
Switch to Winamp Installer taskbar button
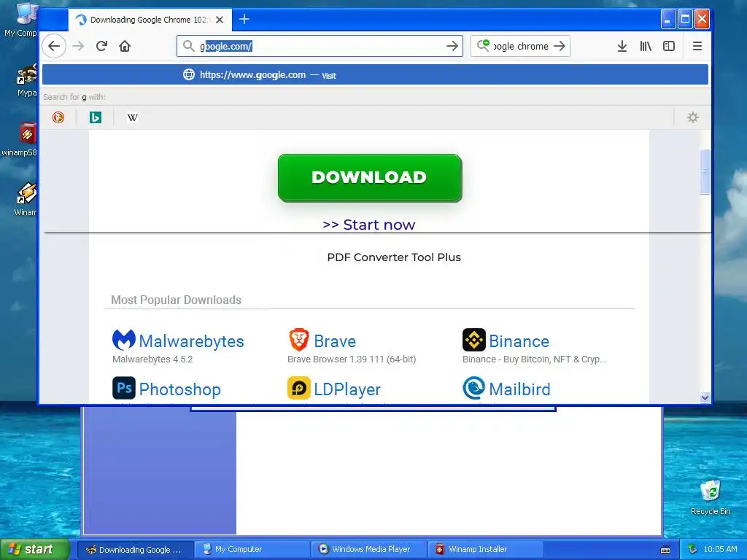click(486, 550)
